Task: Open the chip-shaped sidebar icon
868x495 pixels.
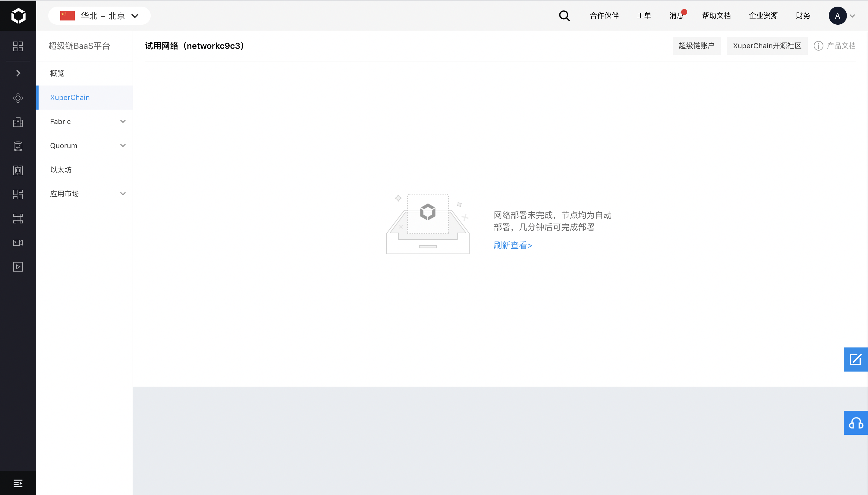Action: (x=18, y=170)
